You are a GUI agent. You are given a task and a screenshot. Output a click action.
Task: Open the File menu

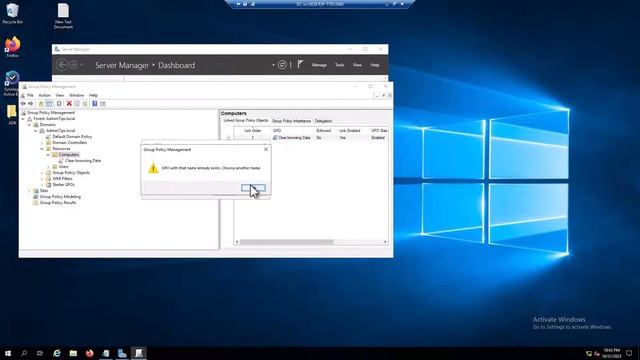30,95
